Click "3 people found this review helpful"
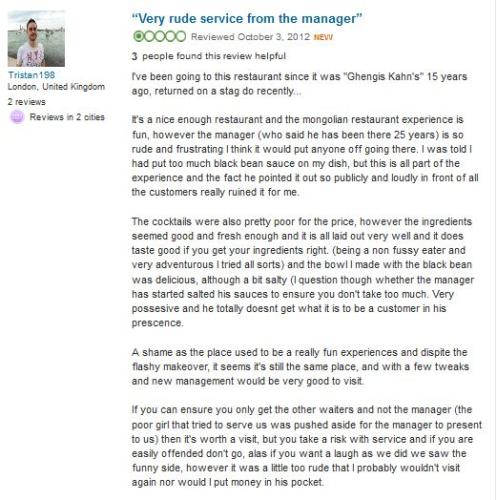 pyautogui.click(x=209, y=56)
